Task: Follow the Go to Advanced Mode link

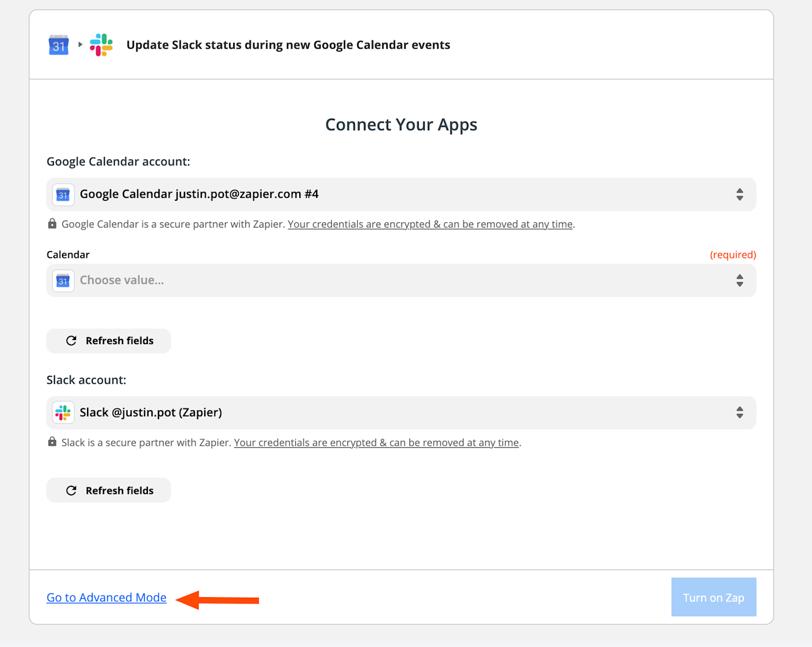Action: 107,598
